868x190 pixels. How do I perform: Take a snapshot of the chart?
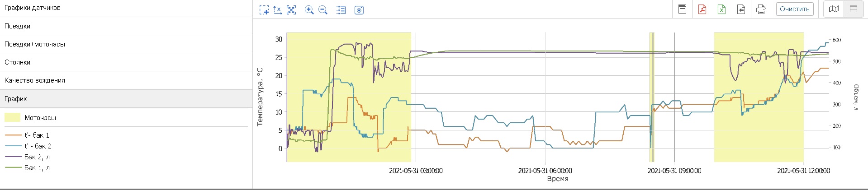tap(359, 10)
